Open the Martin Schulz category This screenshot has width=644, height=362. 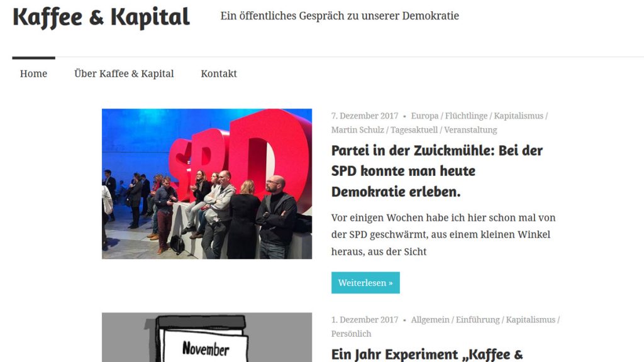358,129
